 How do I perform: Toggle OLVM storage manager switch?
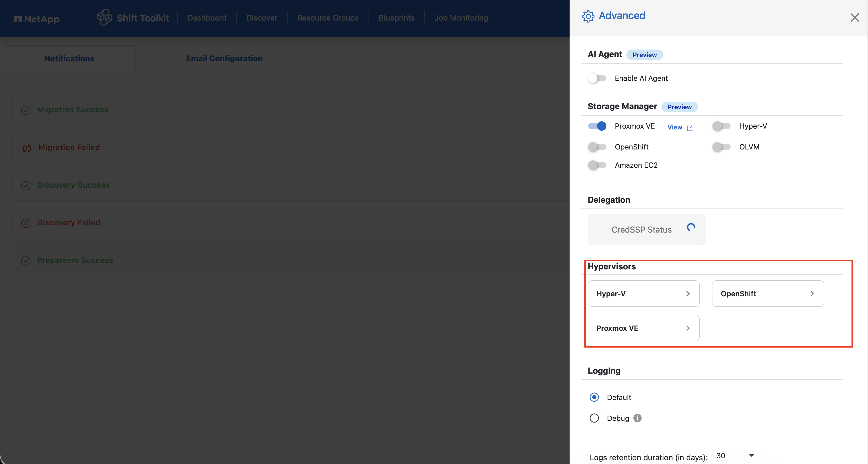pyautogui.click(x=721, y=147)
